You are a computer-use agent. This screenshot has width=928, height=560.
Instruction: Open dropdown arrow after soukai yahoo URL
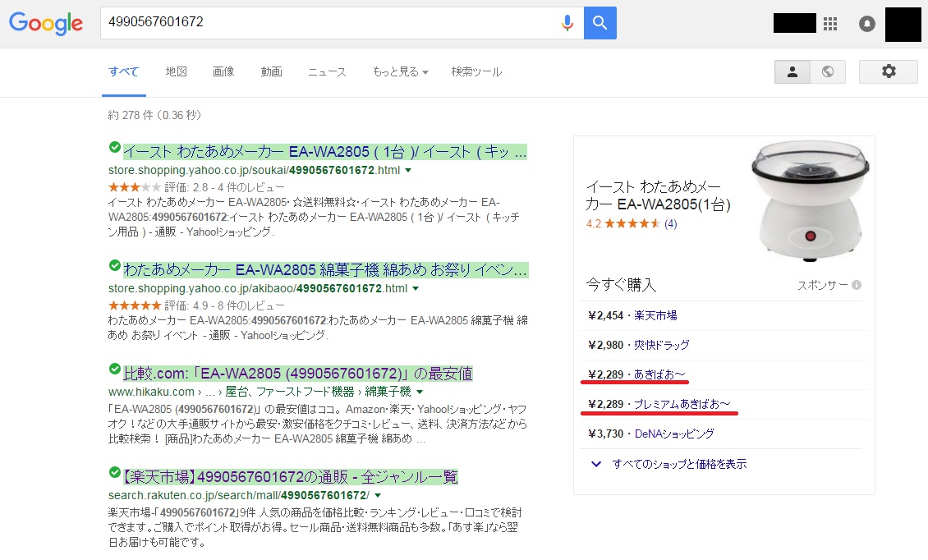click(408, 171)
